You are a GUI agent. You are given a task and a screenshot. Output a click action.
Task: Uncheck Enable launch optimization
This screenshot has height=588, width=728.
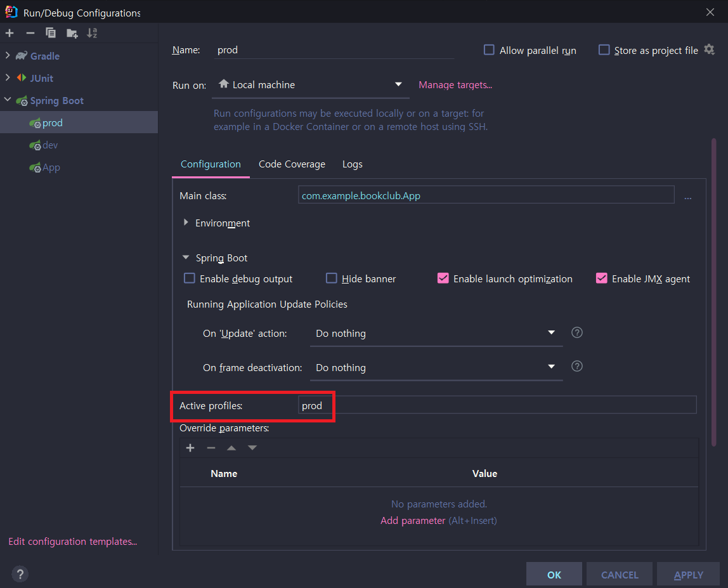[443, 278]
